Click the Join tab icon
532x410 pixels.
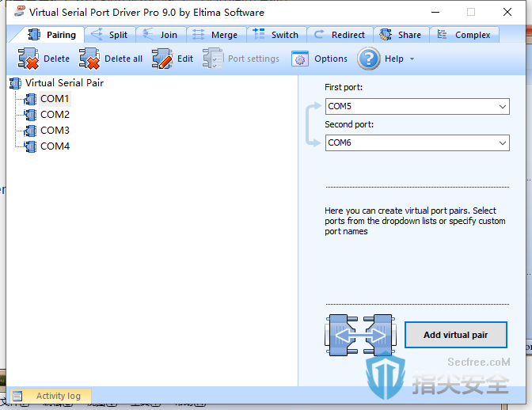147,34
